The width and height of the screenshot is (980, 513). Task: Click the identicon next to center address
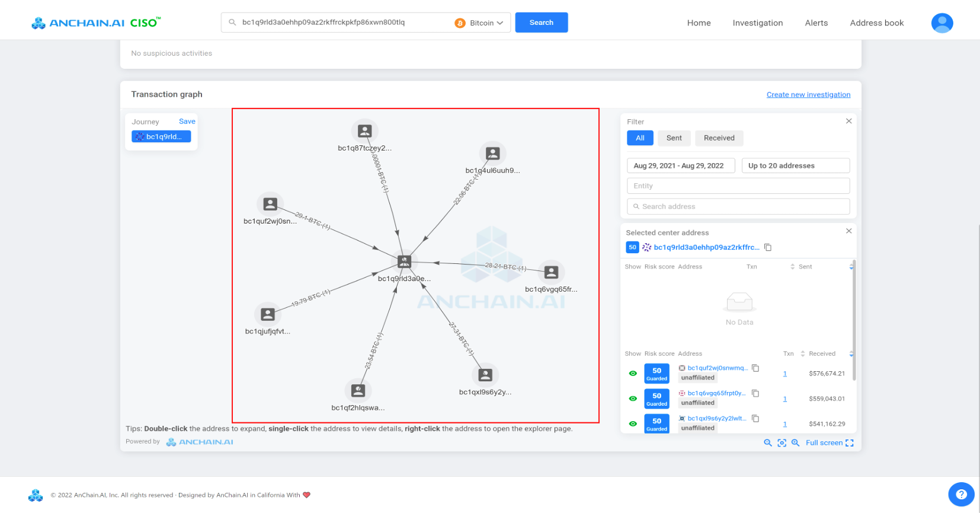(x=647, y=247)
